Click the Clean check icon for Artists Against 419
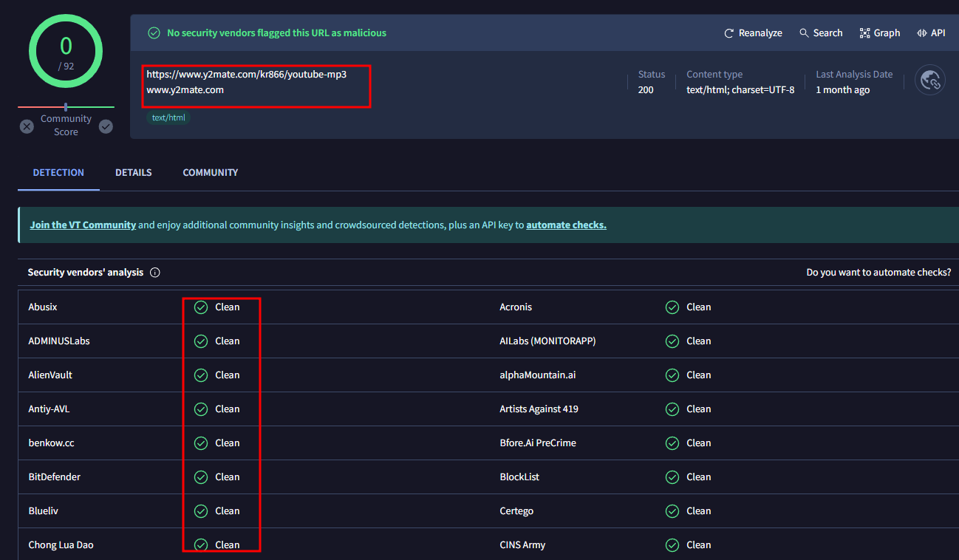The width and height of the screenshot is (959, 560). tap(672, 409)
